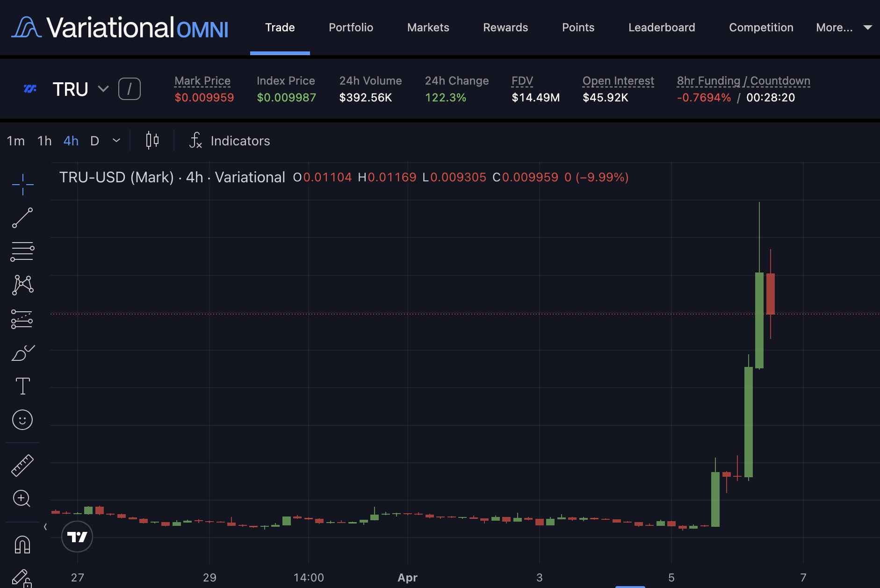Click the 24h Volume value $392.56K
The height and width of the screenshot is (588, 880).
coord(366,98)
